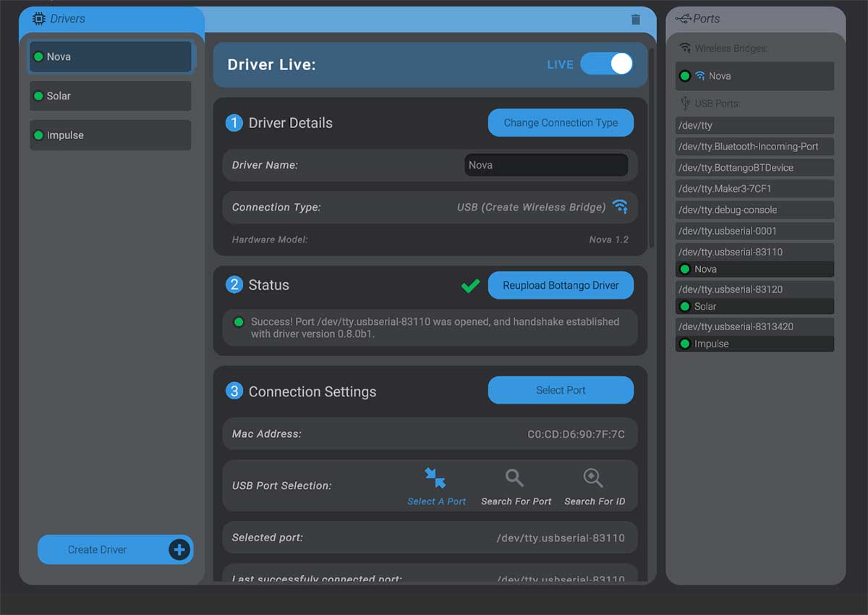This screenshot has height=615, width=868.
Task: Toggle the Driver Live switch
Action: coord(606,64)
